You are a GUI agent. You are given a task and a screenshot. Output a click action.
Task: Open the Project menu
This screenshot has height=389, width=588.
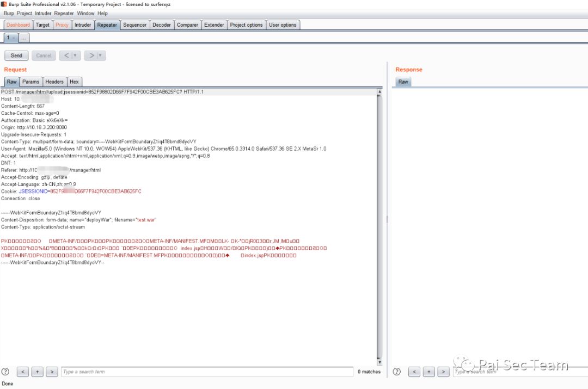coord(24,13)
